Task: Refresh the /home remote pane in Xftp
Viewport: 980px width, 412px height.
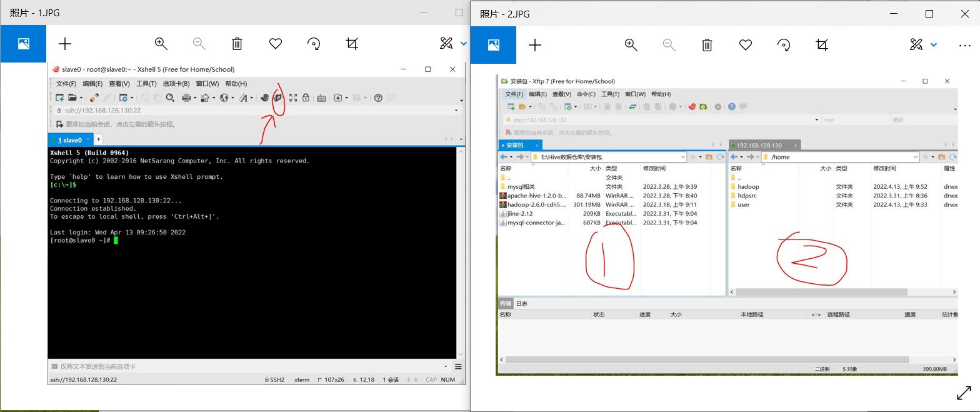Action: point(953,157)
